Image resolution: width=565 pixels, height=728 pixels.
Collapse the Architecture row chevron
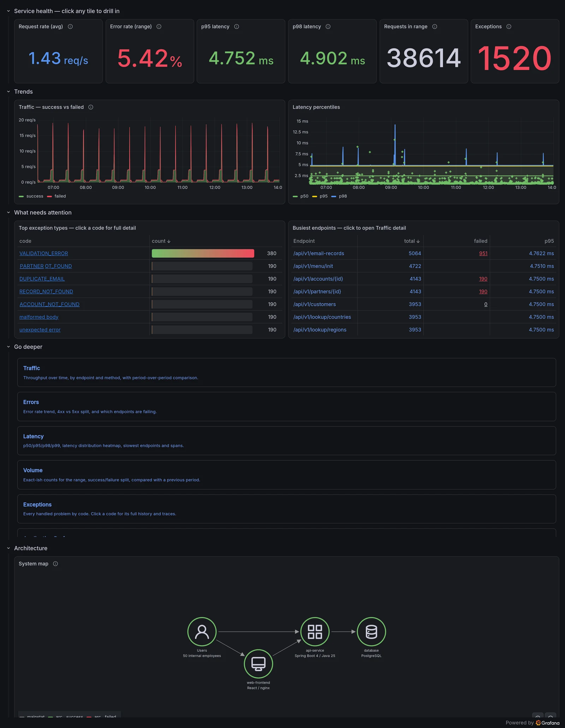coord(8,548)
